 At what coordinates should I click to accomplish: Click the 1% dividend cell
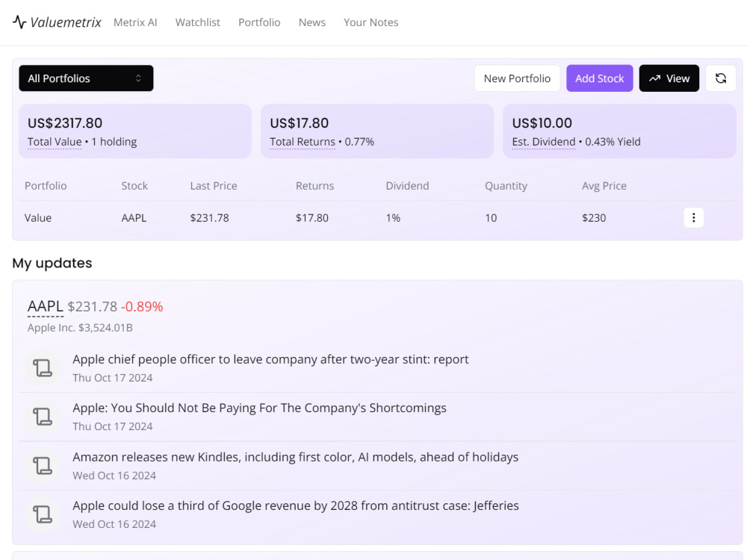coord(393,217)
